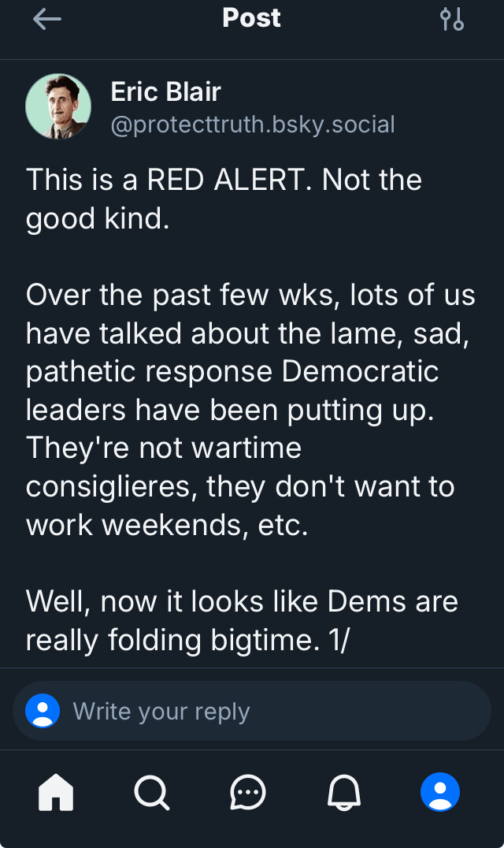Click the "Well, now it looks like" line
Image resolution: width=504 pixels, height=848 pixels.
(242, 601)
